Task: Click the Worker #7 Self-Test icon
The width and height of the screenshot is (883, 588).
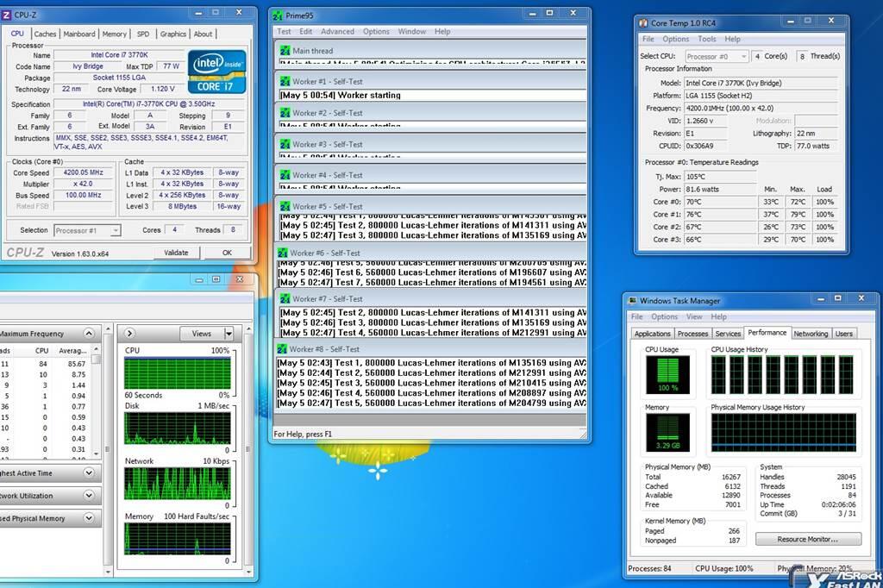Action: click(285, 299)
